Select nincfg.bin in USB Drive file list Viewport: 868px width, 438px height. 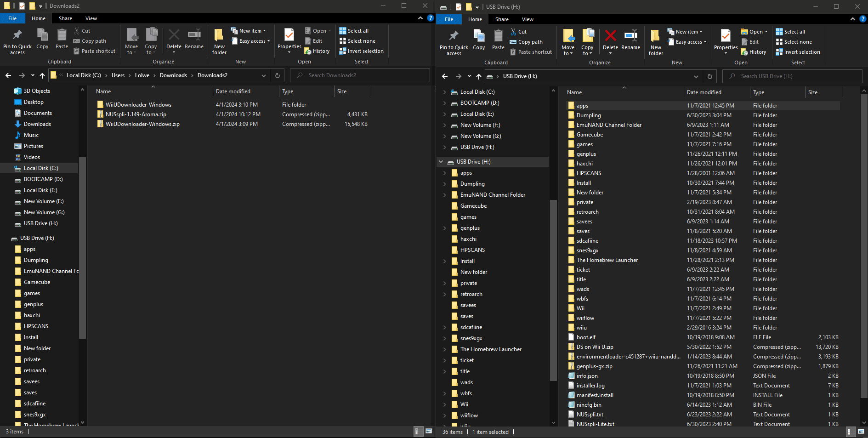click(x=589, y=405)
